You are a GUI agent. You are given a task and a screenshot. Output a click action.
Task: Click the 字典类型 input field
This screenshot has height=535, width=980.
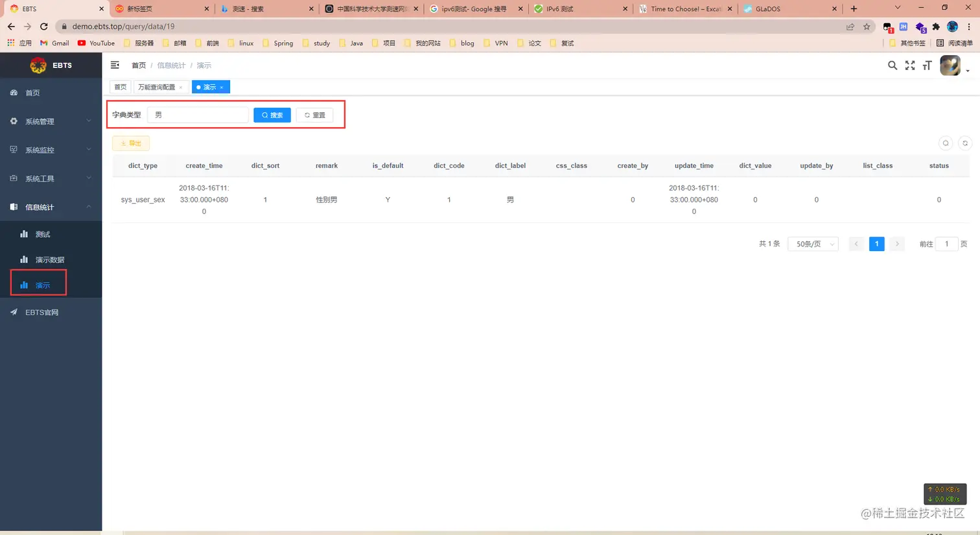[198, 115]
